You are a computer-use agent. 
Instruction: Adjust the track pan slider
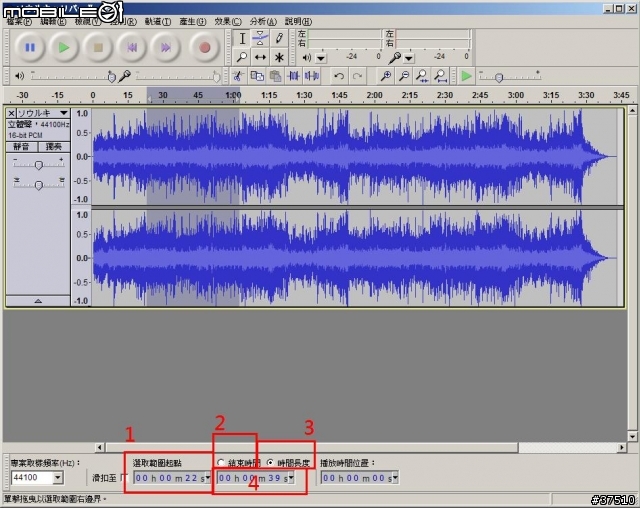pos(38,184)
